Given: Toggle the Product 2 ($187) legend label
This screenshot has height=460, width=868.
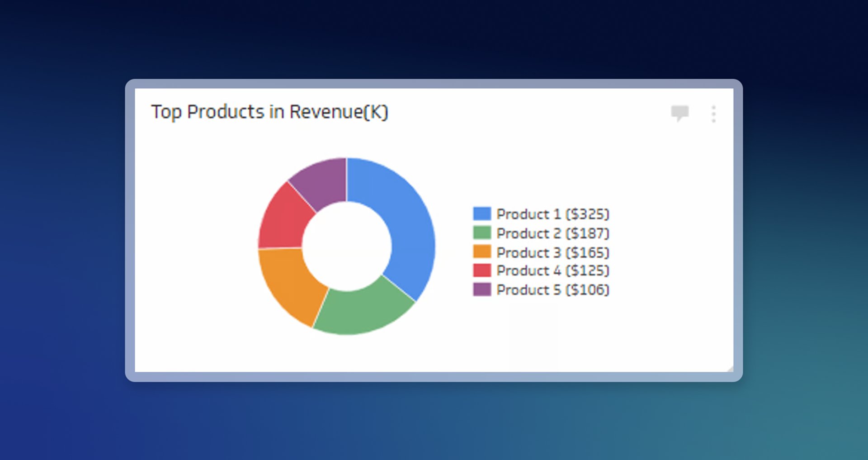Looking at the screenshot, I should [552, 233].
